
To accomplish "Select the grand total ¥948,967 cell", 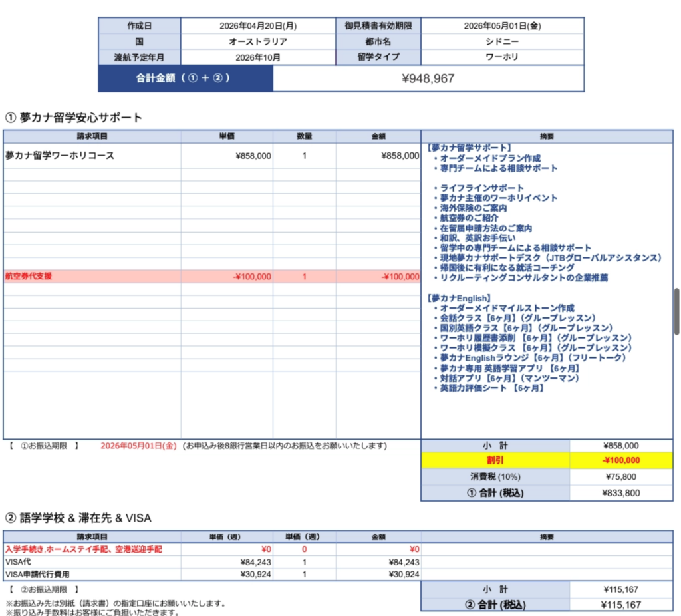I will pos(428,78).
